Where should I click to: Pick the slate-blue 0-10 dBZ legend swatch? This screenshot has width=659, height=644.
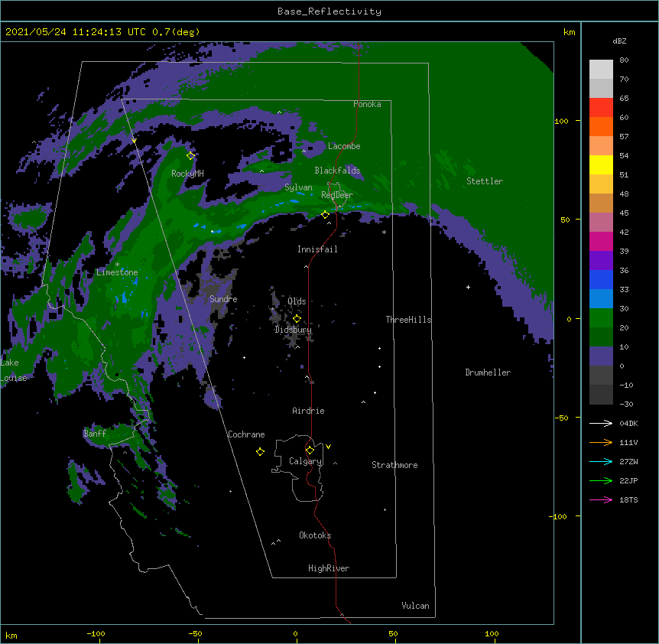pos(601,356)
